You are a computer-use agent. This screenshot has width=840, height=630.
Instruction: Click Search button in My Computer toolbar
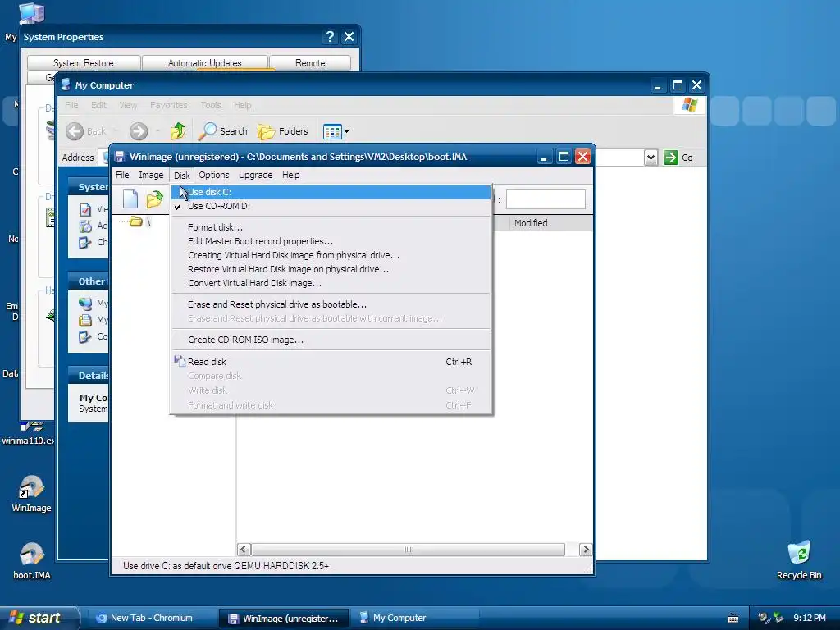click(x=223, y=131)
